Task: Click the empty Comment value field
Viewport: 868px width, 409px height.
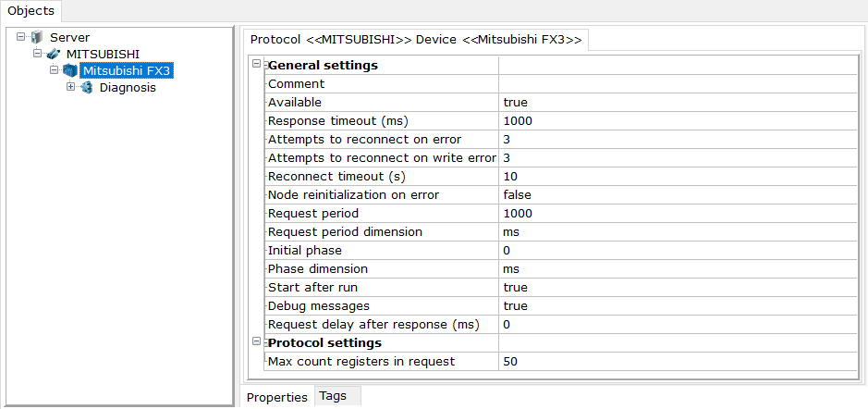Action: pyautogui.click(x=679, y=84)
